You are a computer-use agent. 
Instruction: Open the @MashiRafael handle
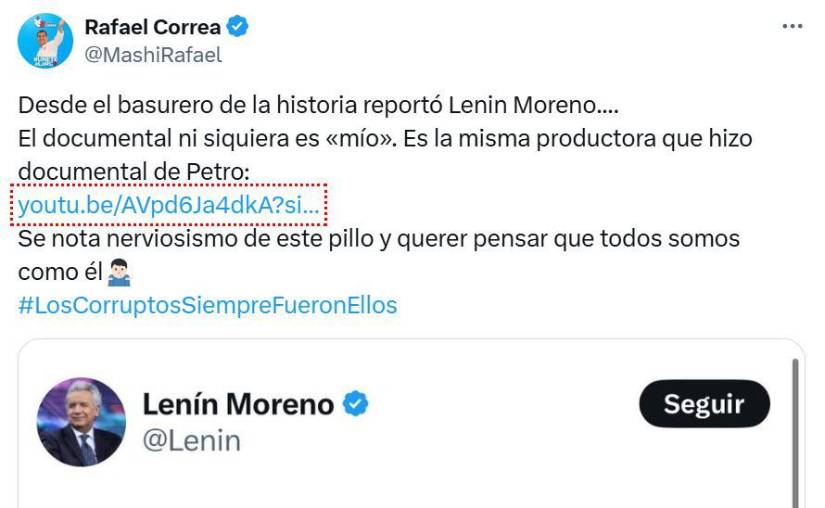153,55
